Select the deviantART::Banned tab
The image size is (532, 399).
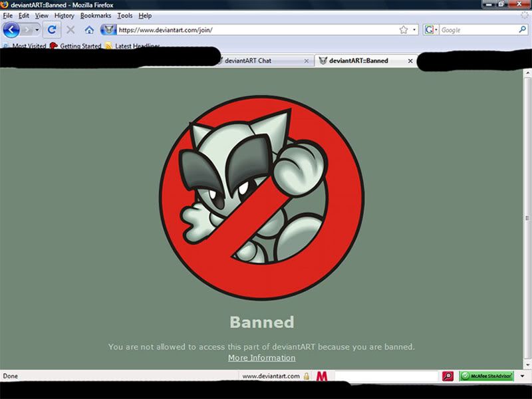pyautogui.click(x=366, y=61)
